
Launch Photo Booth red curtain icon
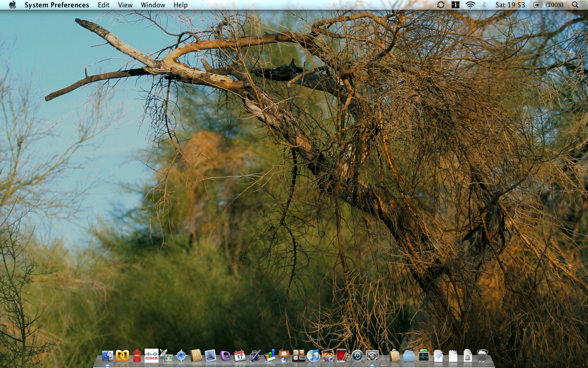(x=343, y=356)
